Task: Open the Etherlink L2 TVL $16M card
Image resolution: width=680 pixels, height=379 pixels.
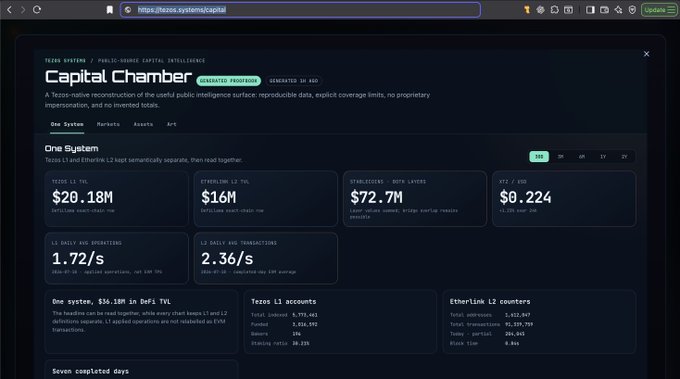Action: tap(266, 199)
